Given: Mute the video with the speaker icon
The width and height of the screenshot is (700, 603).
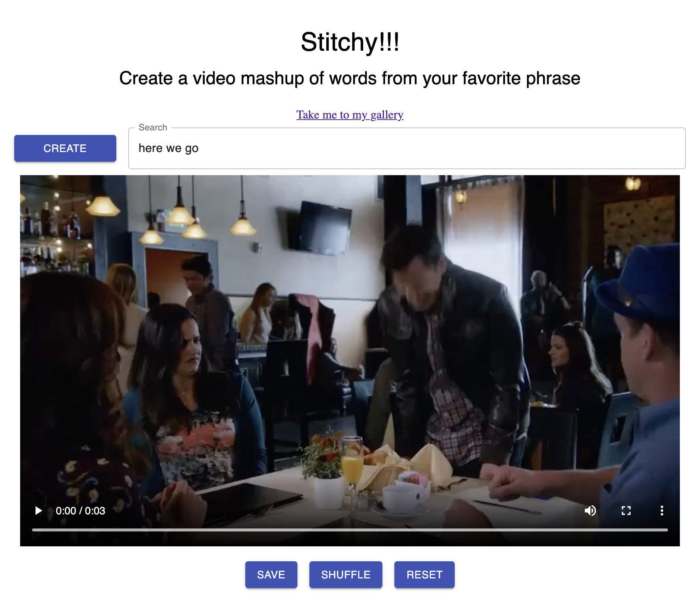Looking at the screenshot, I should tap(590, 511).
